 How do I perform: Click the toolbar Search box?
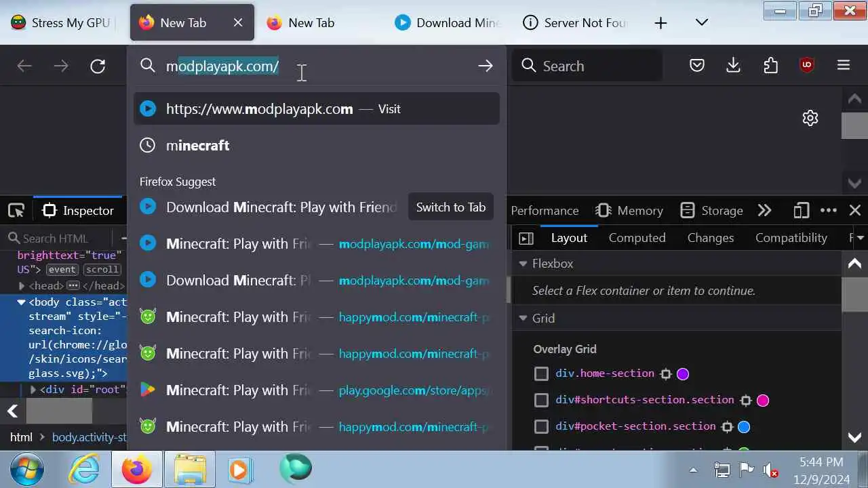[x=587, y=66]
